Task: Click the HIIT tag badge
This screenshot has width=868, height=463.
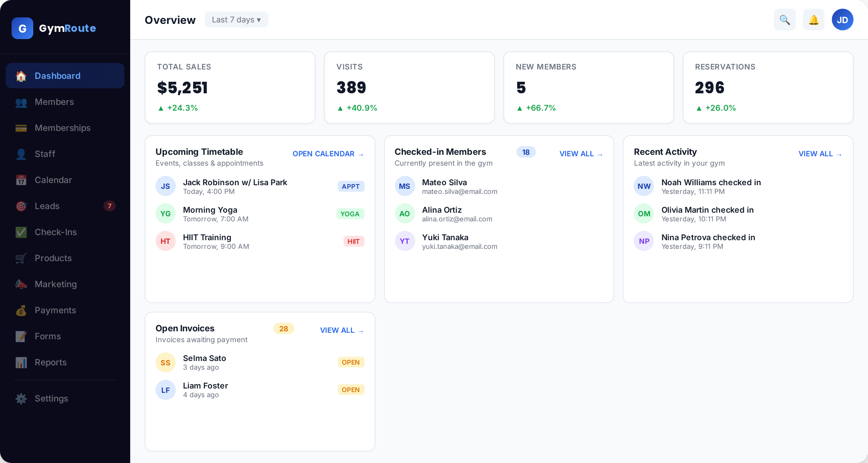Action: tap(354, 241)
